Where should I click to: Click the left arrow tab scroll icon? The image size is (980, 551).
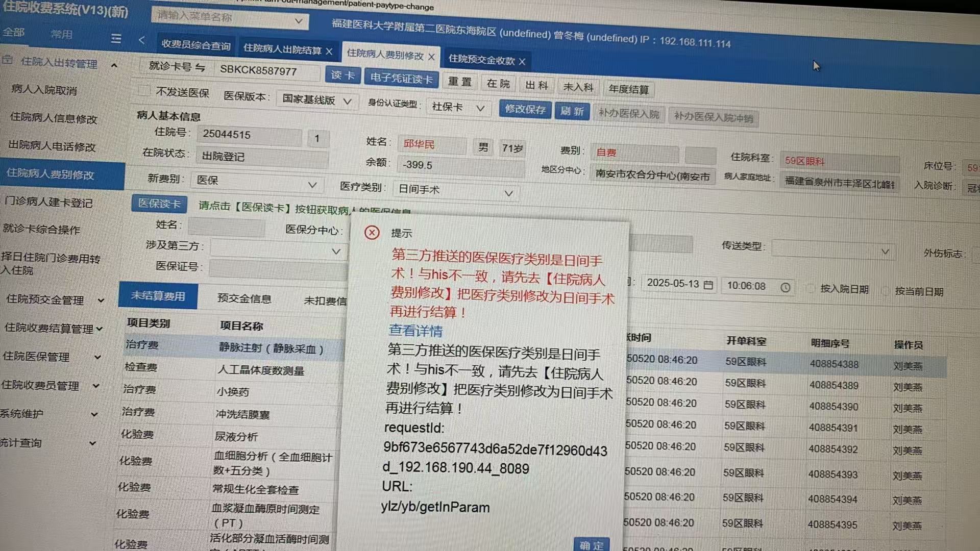(142, 40)
